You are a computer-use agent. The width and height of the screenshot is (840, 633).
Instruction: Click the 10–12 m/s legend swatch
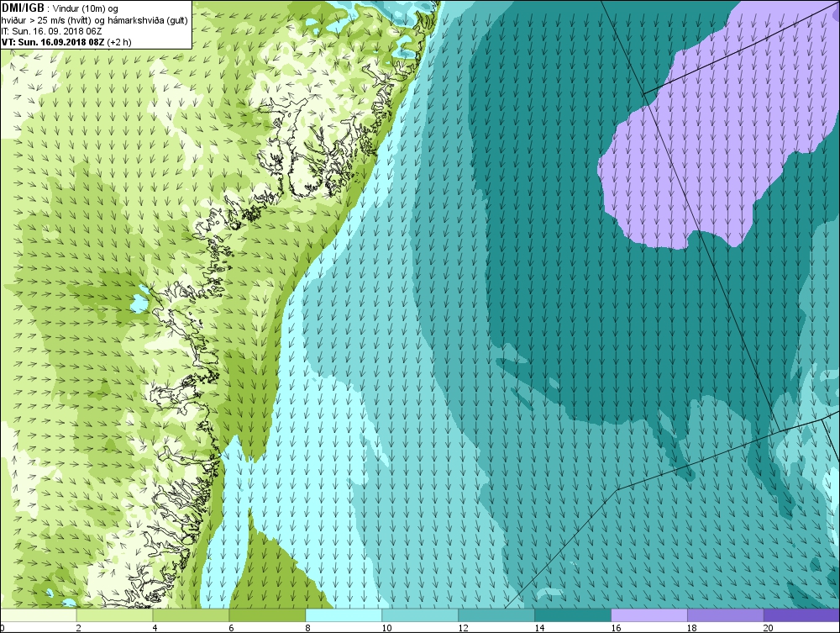pyautogui.click(x=420, y=615)
